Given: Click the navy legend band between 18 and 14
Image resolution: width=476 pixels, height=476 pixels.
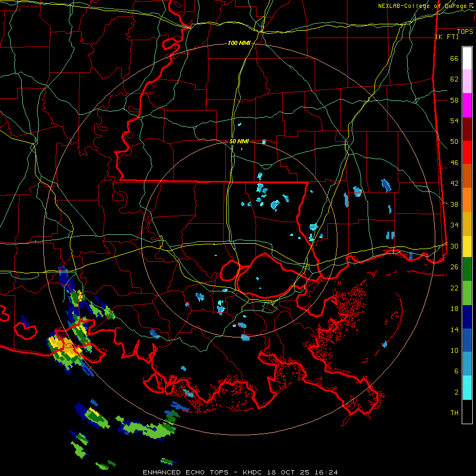Looking at the screenshot, I should [467, 317].
